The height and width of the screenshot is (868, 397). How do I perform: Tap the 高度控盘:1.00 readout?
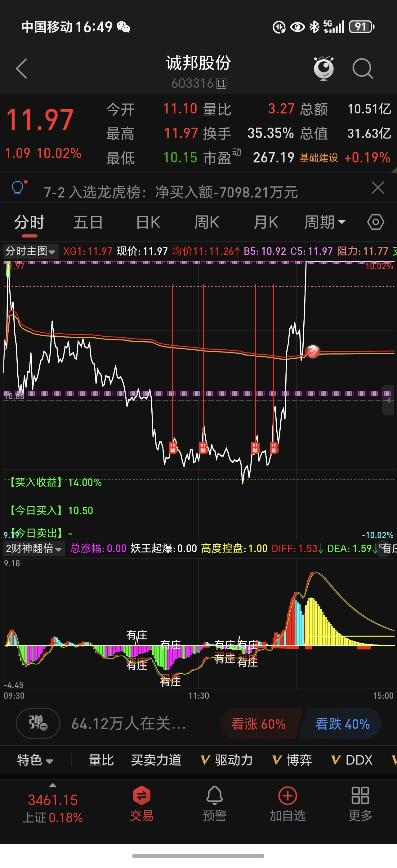(x=234, y=549)
